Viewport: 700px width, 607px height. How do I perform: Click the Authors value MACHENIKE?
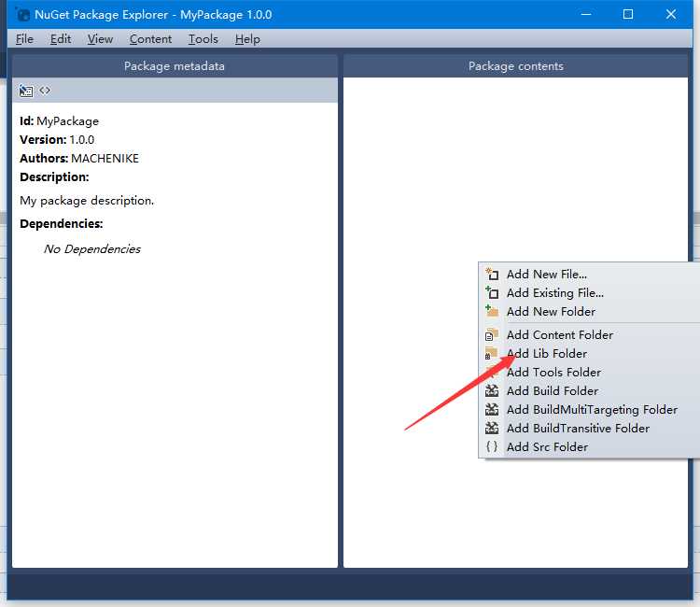point(105,159)
